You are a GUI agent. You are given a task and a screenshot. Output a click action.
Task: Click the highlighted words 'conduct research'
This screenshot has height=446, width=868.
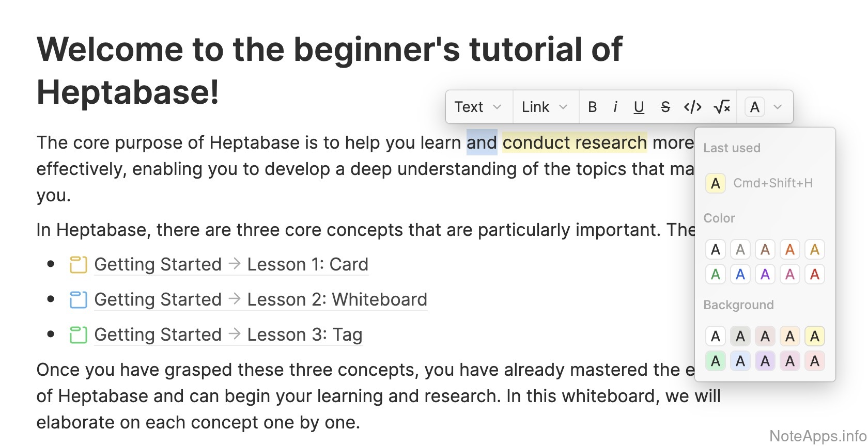click(574, 142)
